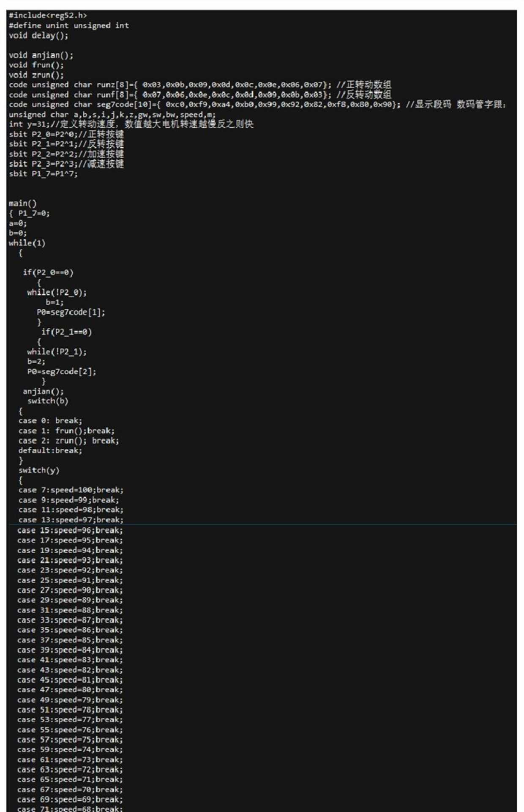Click the main() function header
The height and width of the screenshot is (812, 524).
click(23, 203)
